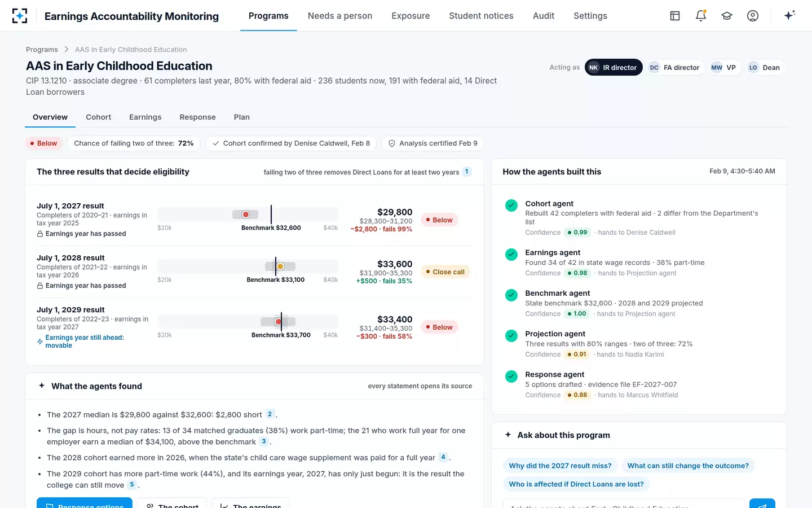Open source citation 5 badge

[132, 484]
